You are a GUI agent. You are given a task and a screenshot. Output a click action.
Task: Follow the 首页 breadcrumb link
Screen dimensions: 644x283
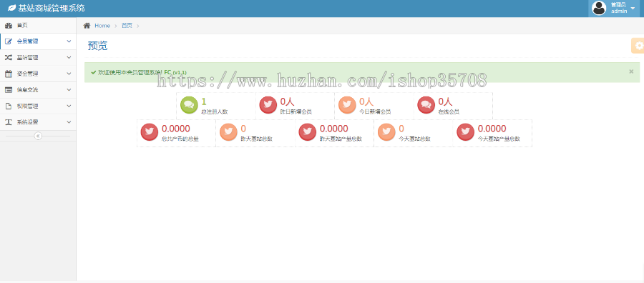coord(127,26)
